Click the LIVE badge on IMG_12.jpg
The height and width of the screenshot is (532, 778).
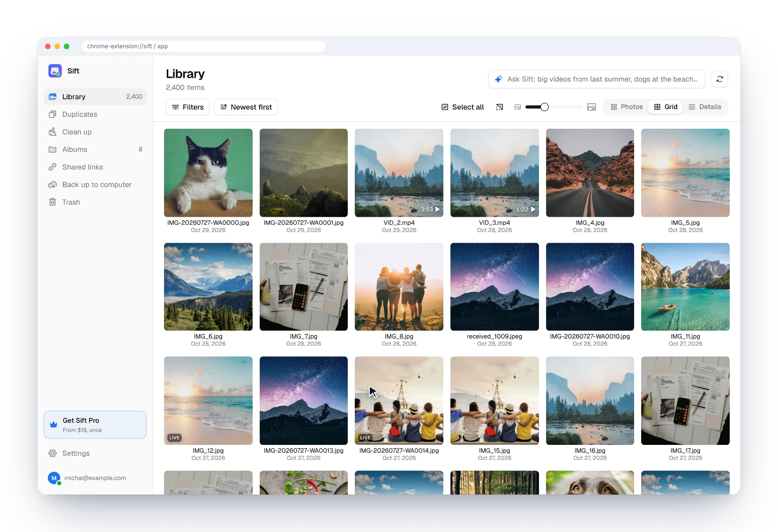[x=174, y=438]
